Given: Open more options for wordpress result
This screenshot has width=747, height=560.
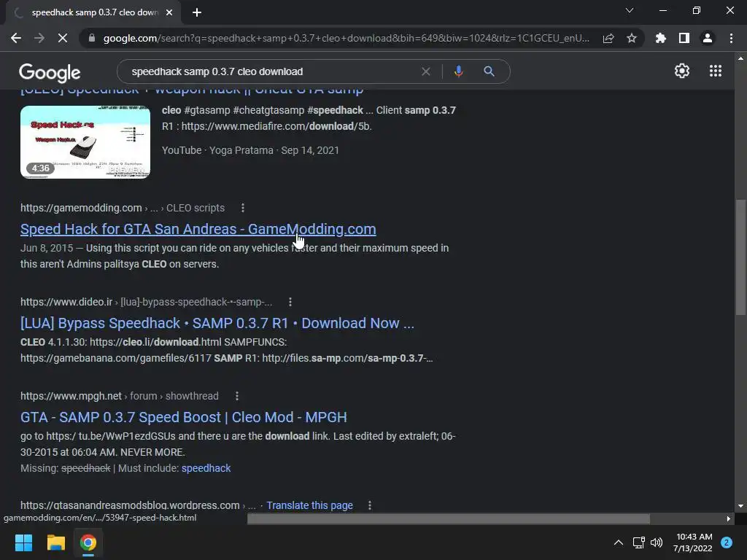Looking at the screenshot, I should [x=370, y=505].
